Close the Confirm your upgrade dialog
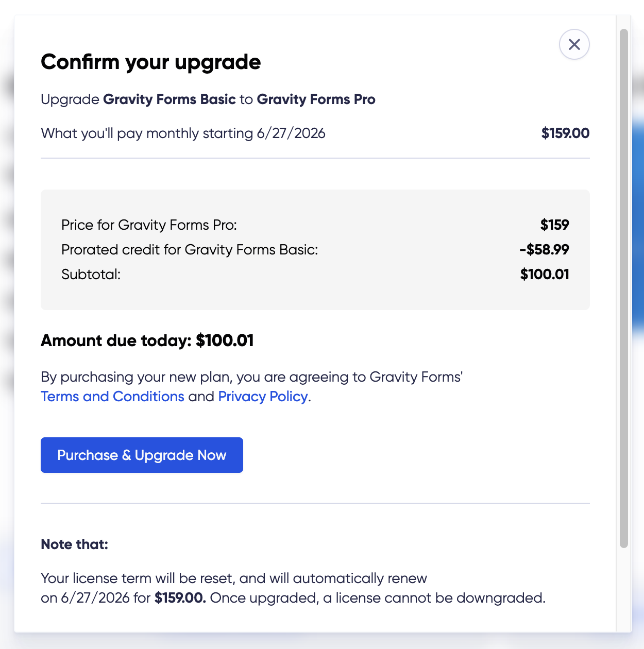 pyautogui.click(x=574, y=44)
